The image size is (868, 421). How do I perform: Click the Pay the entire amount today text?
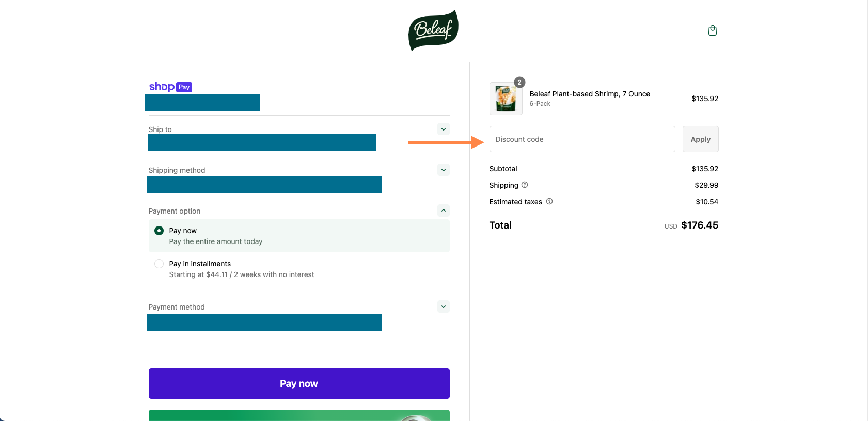pyautogui.click(x=216, y=241)
